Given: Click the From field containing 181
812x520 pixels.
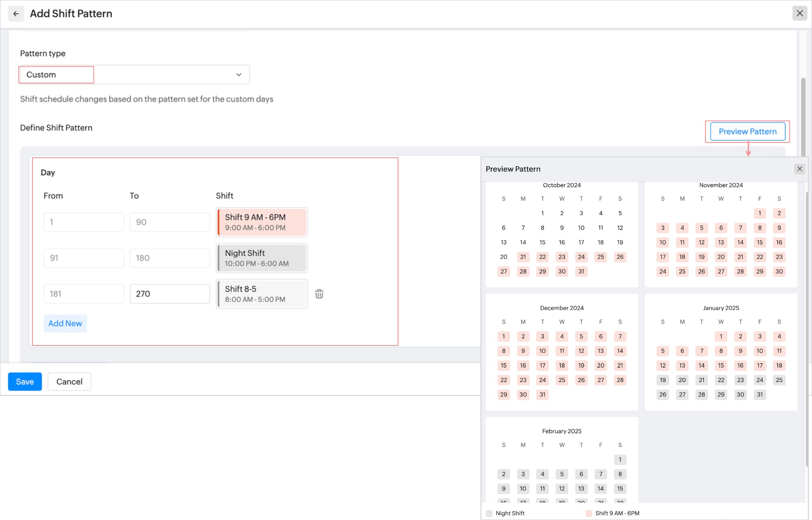Looking at the screenshot, I should pos(84,294).
